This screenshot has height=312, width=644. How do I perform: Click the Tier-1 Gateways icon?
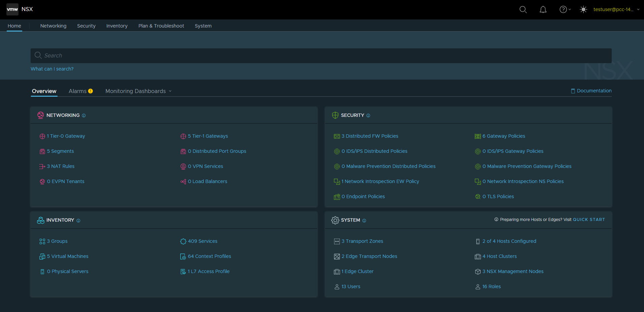pyautogui.click(x=183, y=136)
